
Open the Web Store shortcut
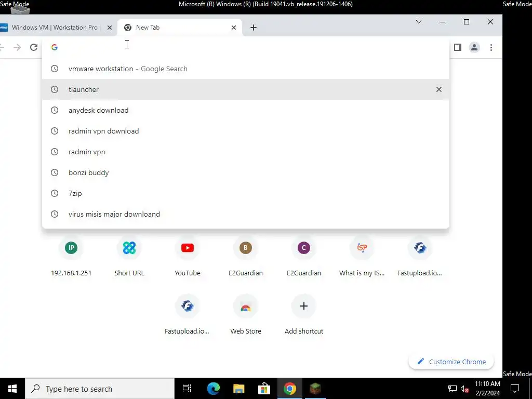246,315
